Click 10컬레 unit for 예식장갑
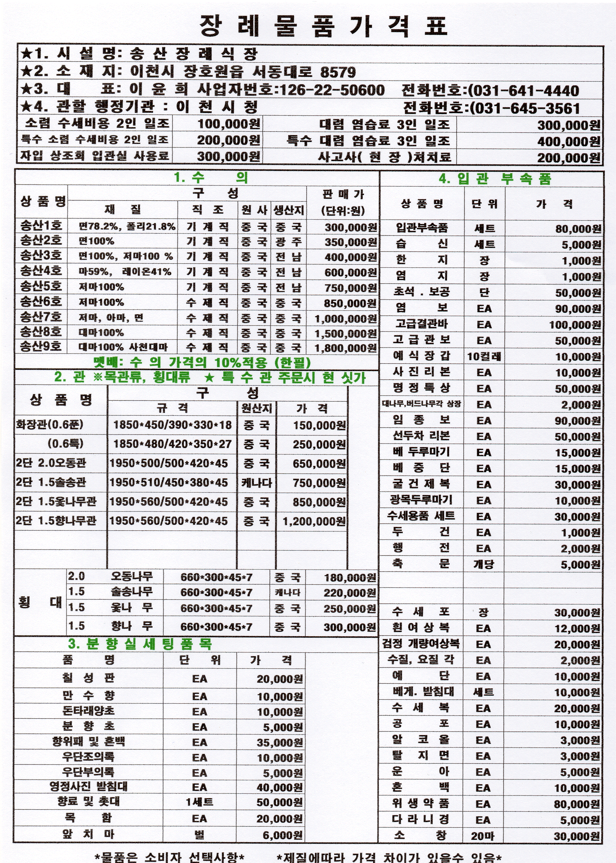The height and width of the screenshot is (863, 616). click(x=484, y=356)
